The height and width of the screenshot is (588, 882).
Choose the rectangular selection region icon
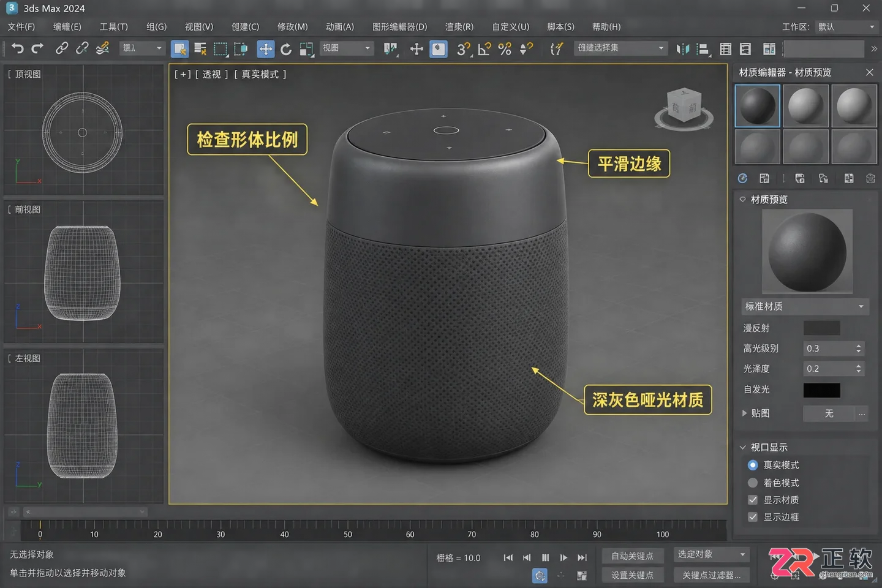[221, 49]
